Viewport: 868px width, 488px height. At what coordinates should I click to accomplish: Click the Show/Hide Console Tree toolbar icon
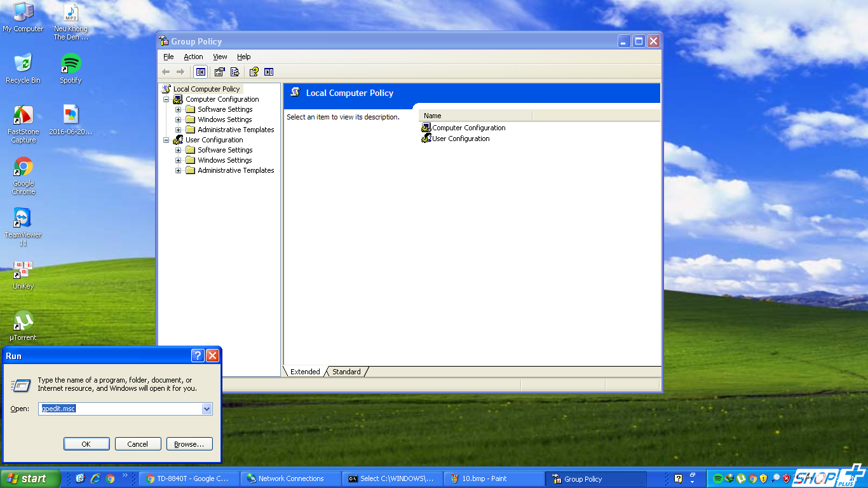coord(201,72)
